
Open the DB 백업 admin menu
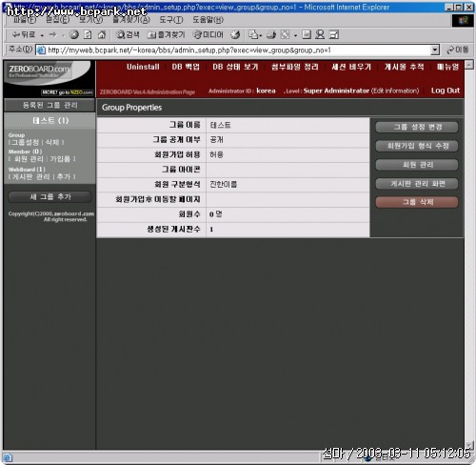click(x=186, y=67)
